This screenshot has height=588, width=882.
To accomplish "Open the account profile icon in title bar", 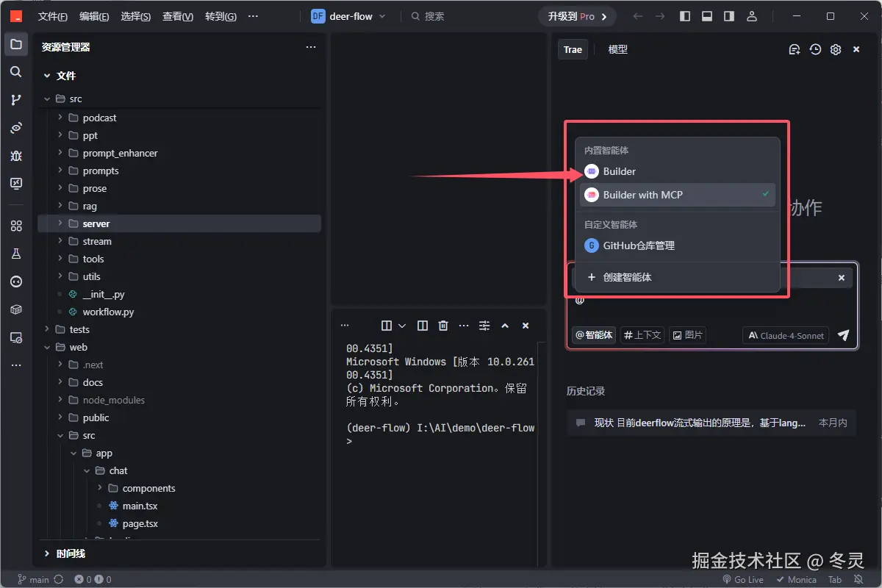I will 751,16.
